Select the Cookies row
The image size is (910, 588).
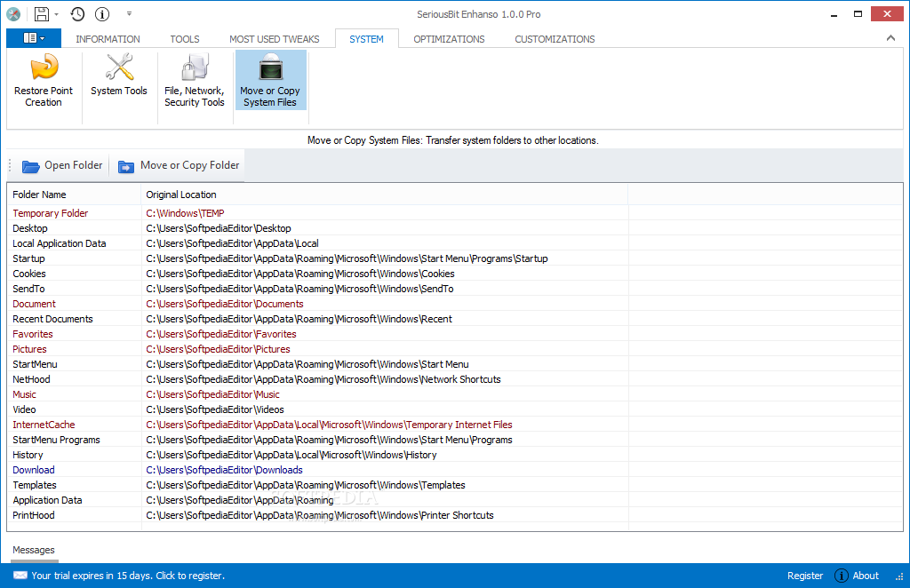(454, 274)
